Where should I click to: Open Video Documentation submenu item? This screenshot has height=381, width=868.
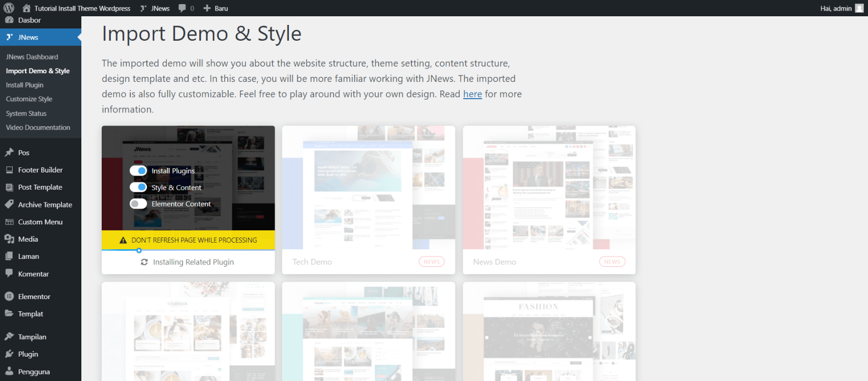click(38, 128)
